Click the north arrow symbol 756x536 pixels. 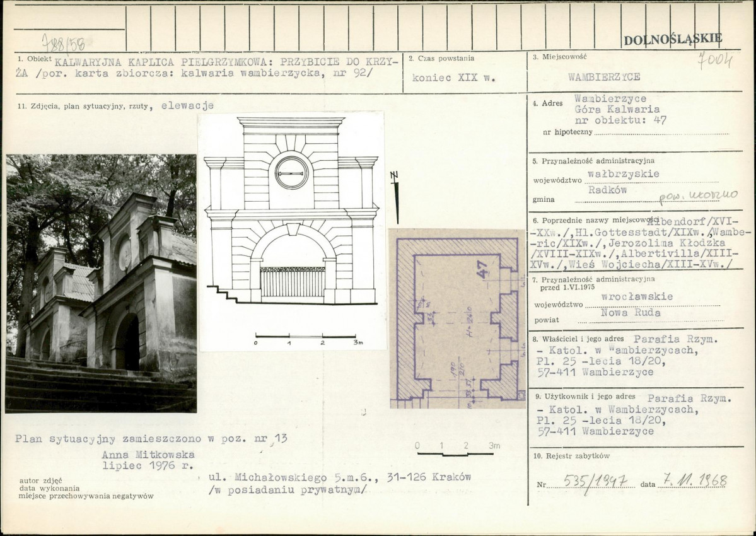point(395,197)
